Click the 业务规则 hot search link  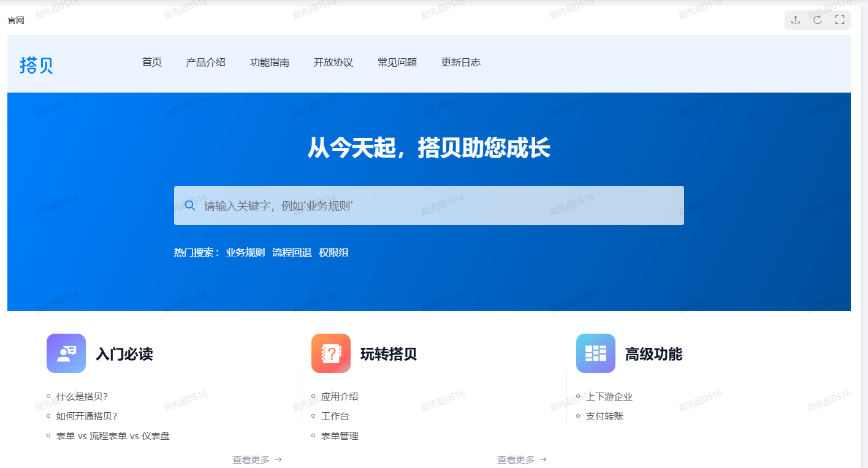(245, 252)
